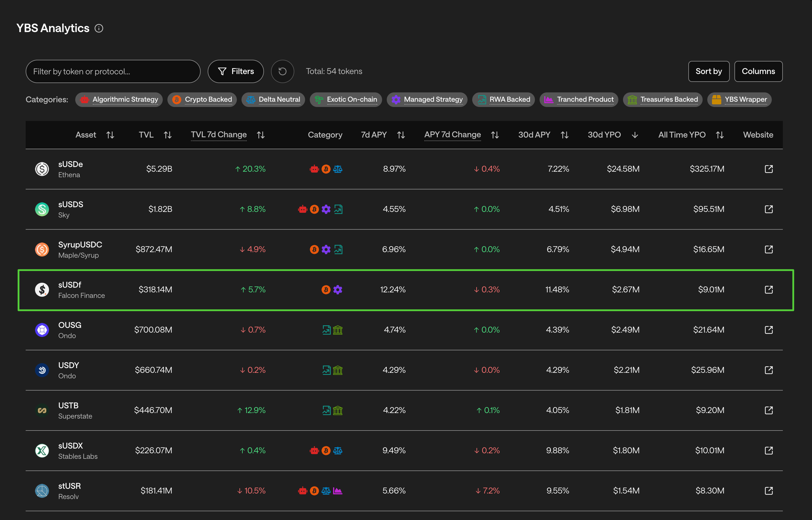Click the $5.29B TVL value

tap(159, 169)
